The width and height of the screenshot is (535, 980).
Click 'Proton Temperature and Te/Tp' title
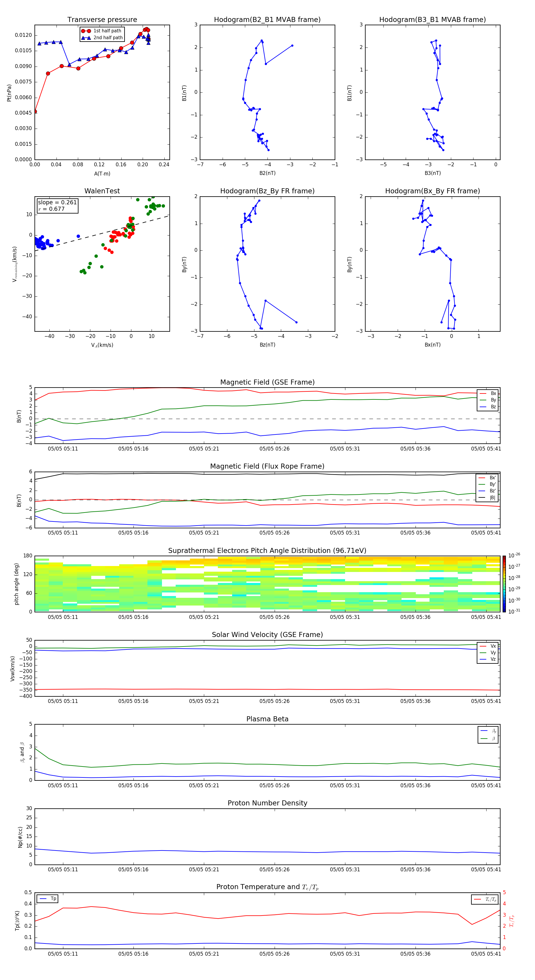coord(267,887)
